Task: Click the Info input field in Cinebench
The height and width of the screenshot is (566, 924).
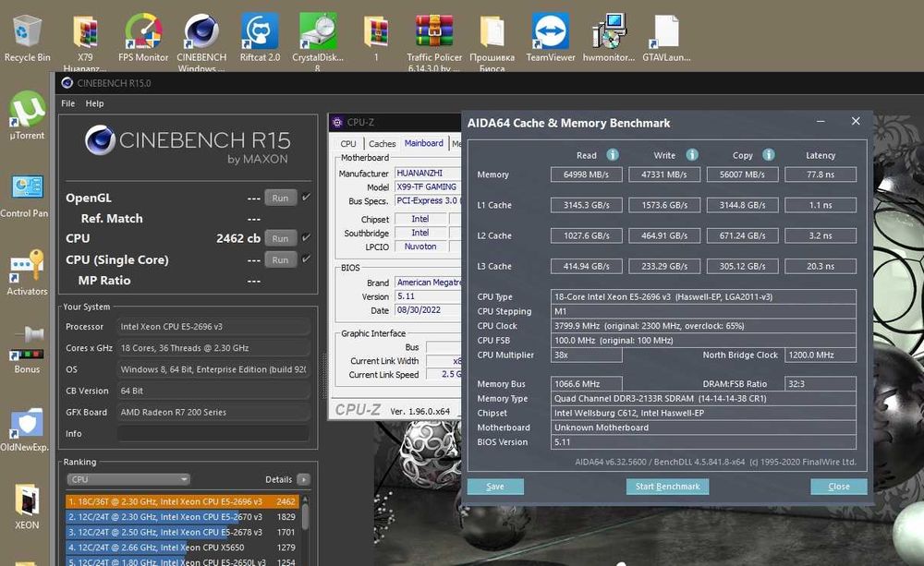Action: [213, 433]
